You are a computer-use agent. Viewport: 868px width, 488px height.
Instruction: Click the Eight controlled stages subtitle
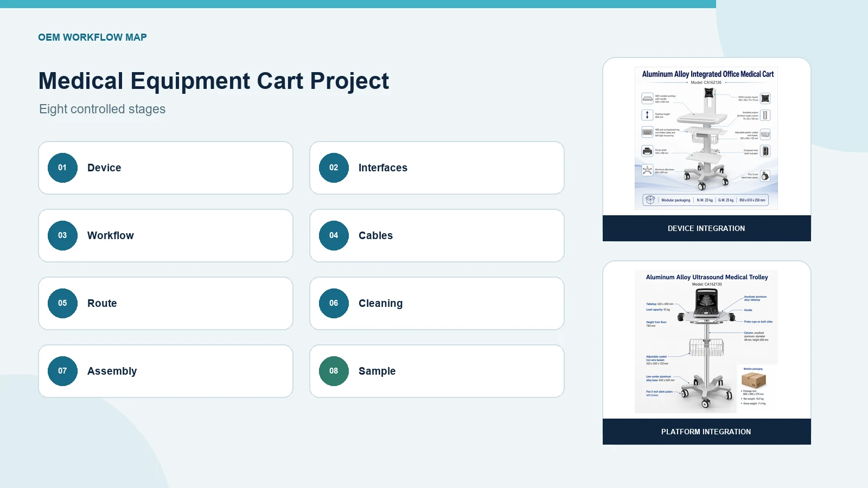pyautogui.click(x=102, y=109)
